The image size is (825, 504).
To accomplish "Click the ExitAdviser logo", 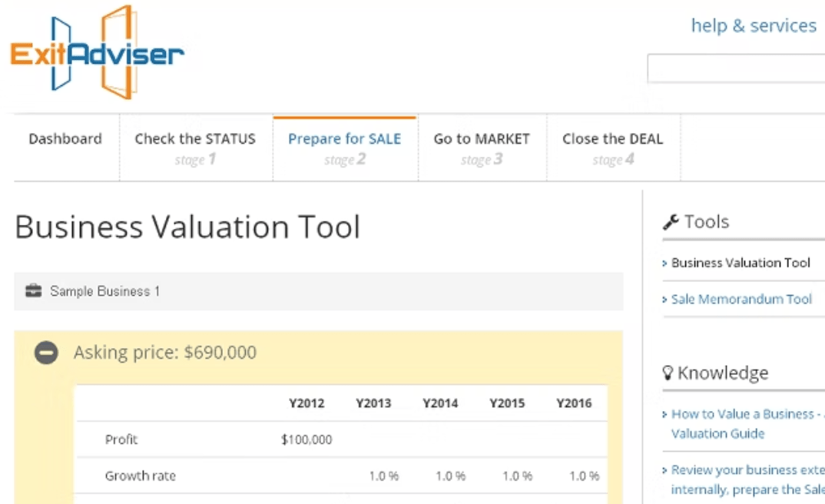I will point(97,52).
